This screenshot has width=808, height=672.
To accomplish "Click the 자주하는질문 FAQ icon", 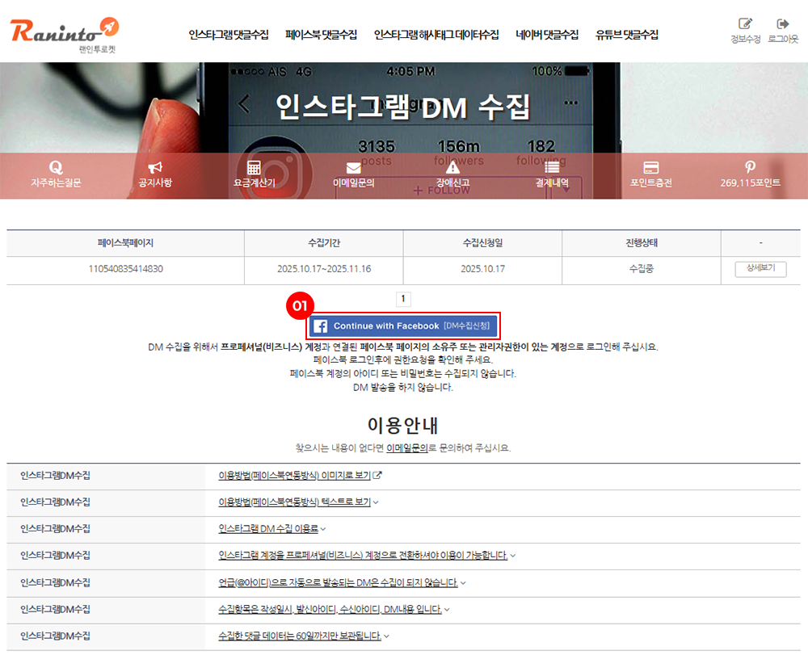I will tap(56, 168).
